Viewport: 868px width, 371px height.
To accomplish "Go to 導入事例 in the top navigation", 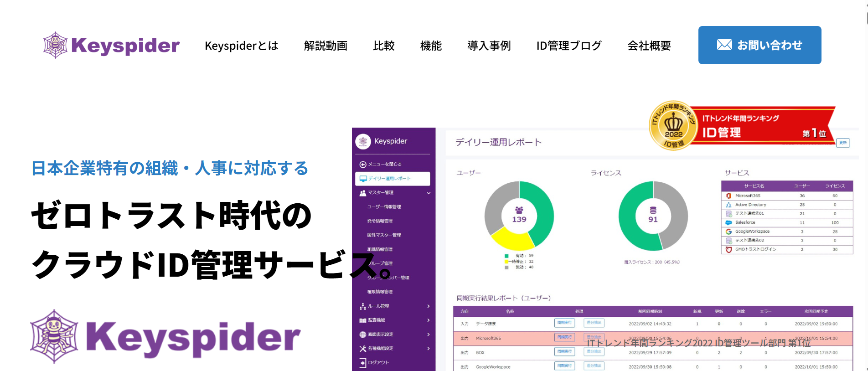I will [x=489, y=46].
